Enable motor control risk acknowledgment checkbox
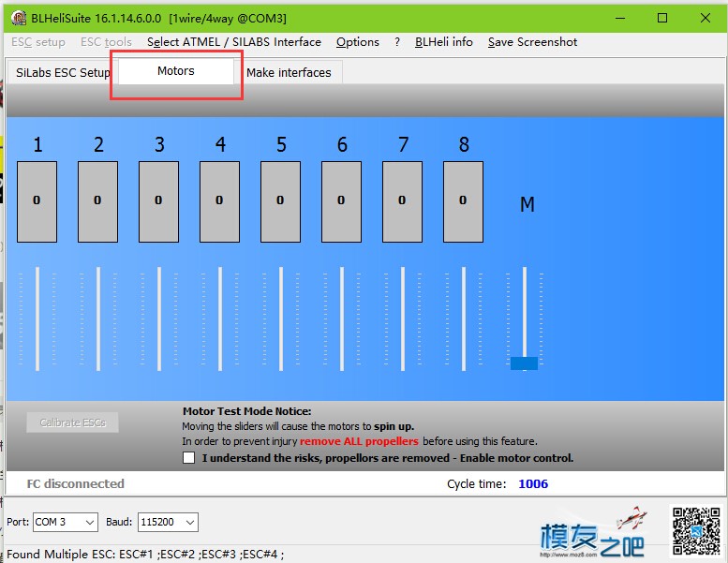The width and height of the screenshot is (728, 563). [x=188, y=458]
